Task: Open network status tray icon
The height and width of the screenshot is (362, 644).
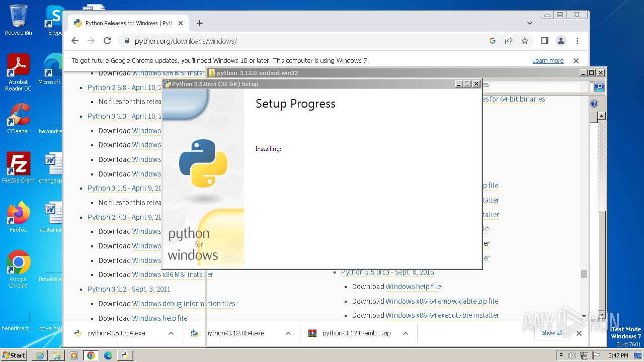Action: tap(584, 355)
